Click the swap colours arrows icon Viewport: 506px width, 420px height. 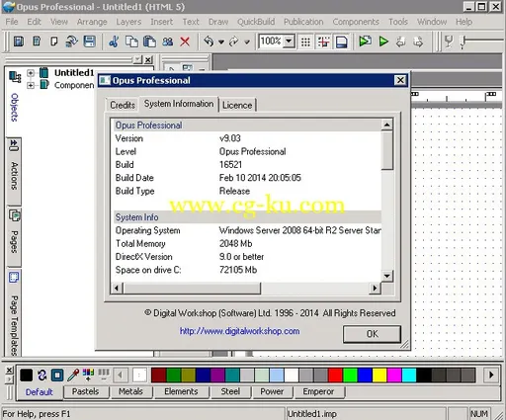point(42,375)
